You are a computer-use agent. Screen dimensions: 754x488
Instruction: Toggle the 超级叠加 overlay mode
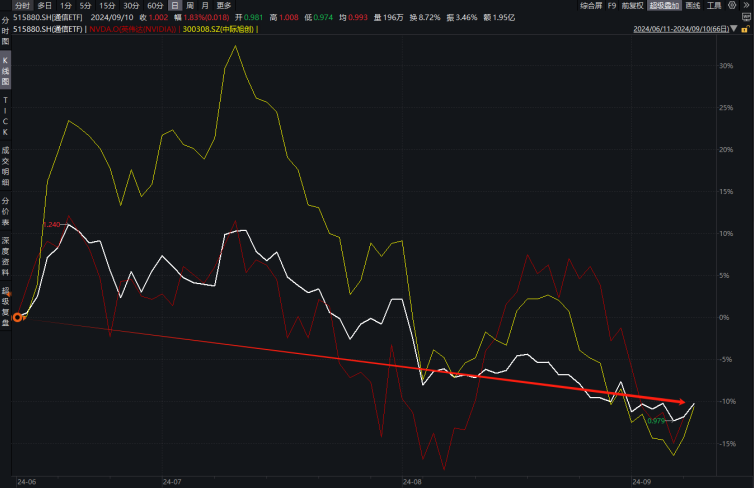tap(664, 6)
